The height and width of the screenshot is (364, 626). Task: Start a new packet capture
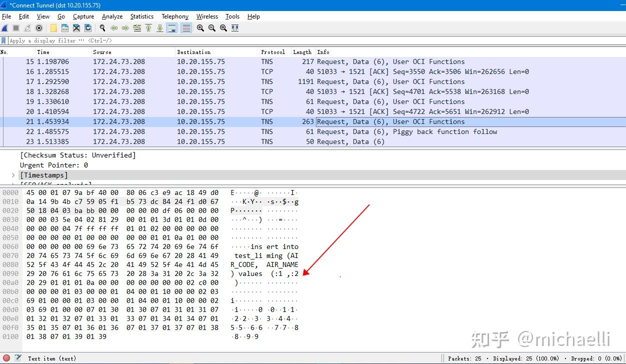(4, 27)
